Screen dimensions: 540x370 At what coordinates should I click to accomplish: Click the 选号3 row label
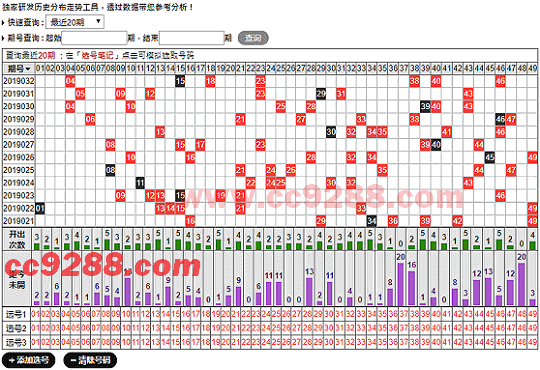coord(16,342)
